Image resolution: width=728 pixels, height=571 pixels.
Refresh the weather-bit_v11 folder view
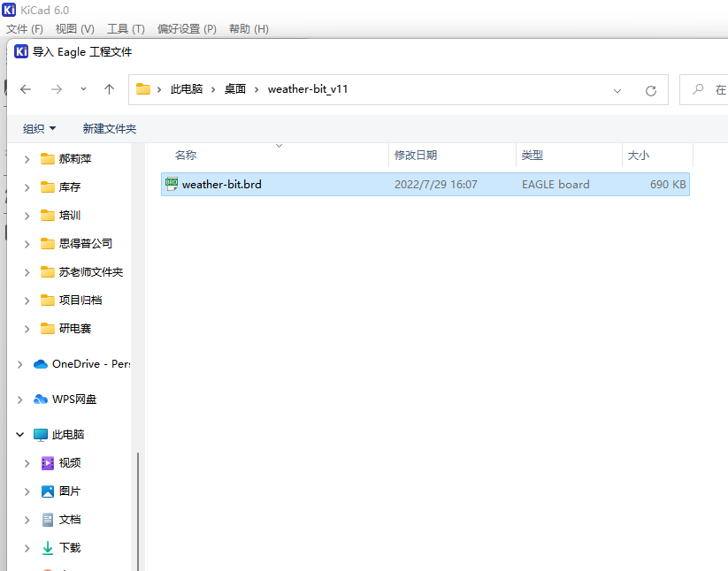[651, 90]
